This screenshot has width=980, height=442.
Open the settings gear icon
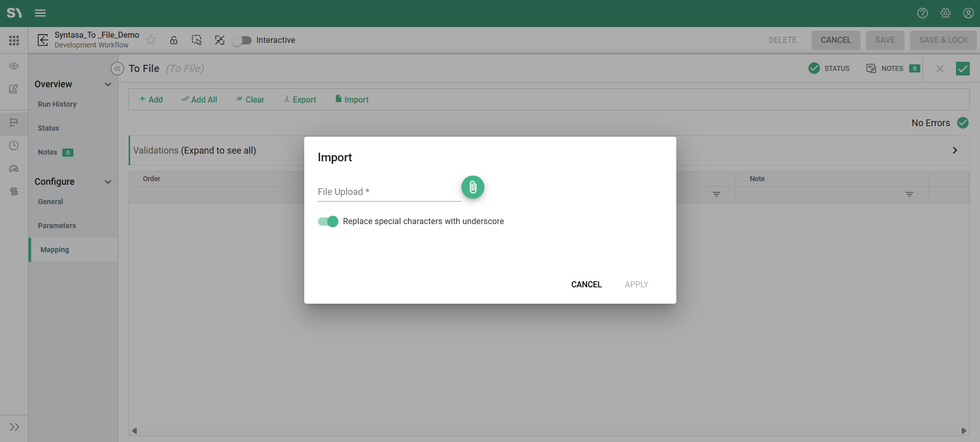click(x=945, y=13)
